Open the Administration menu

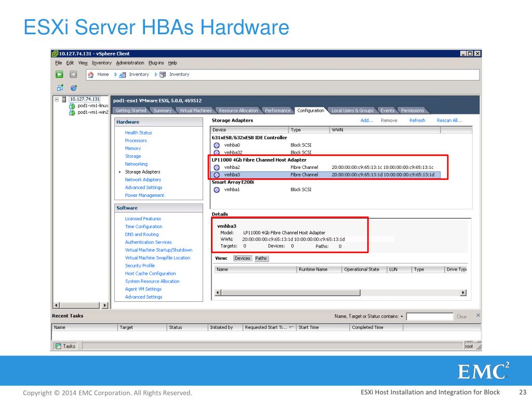click(130, 63)
